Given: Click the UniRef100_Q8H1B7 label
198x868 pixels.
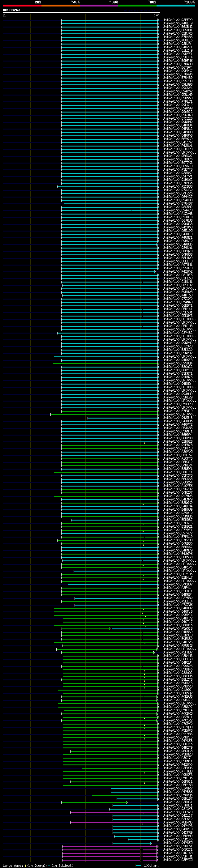Looking at the screenshot, I should point(178,798).
